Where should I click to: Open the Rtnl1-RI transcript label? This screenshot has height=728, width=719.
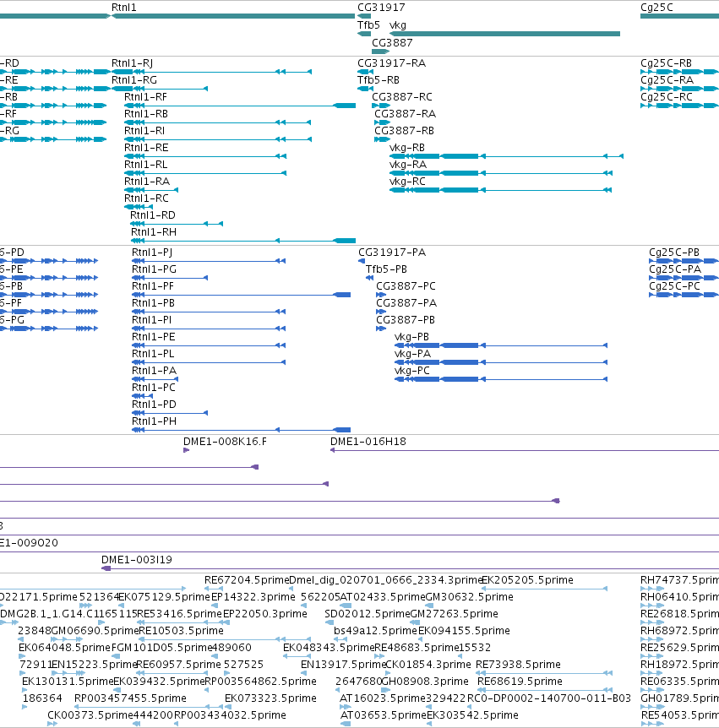click(144, 130)
